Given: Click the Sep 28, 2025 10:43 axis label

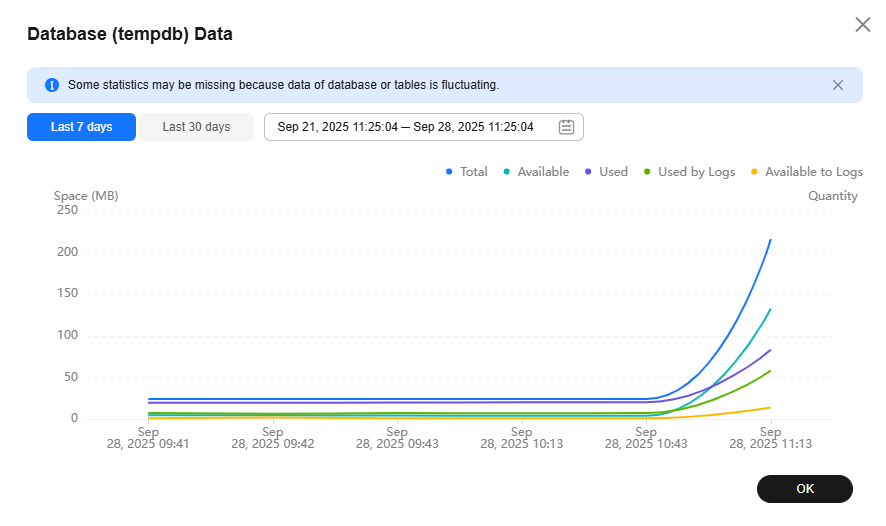Looking at the screenshot, I should pos(646,438).
